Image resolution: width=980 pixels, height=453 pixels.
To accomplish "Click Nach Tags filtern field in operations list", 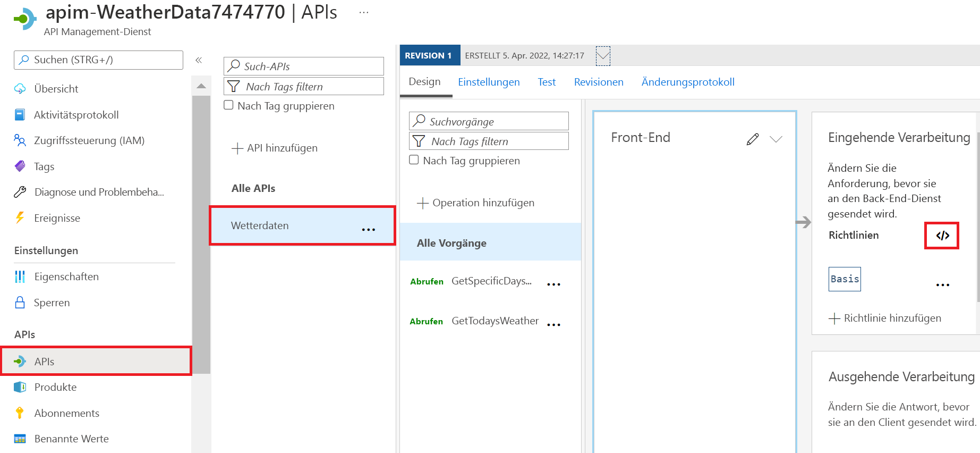I will pos(489,141).
